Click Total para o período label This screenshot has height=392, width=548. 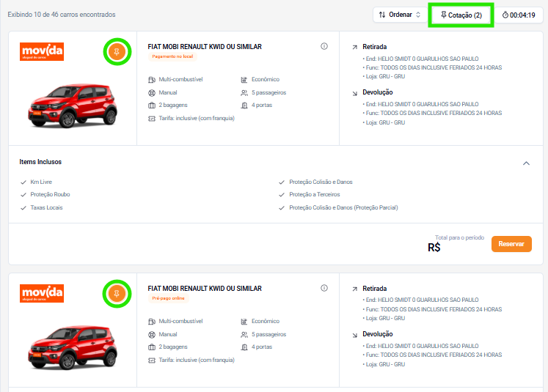(459, 237)
